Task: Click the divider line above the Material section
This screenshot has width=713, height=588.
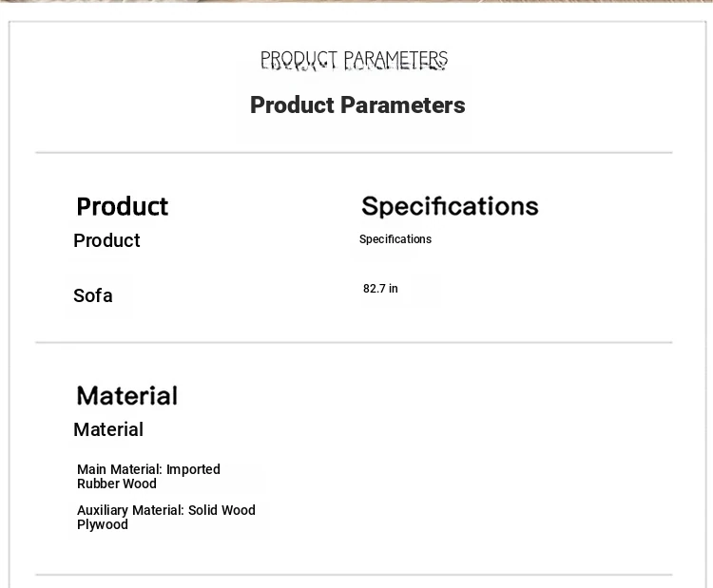Action: (354, 342)
